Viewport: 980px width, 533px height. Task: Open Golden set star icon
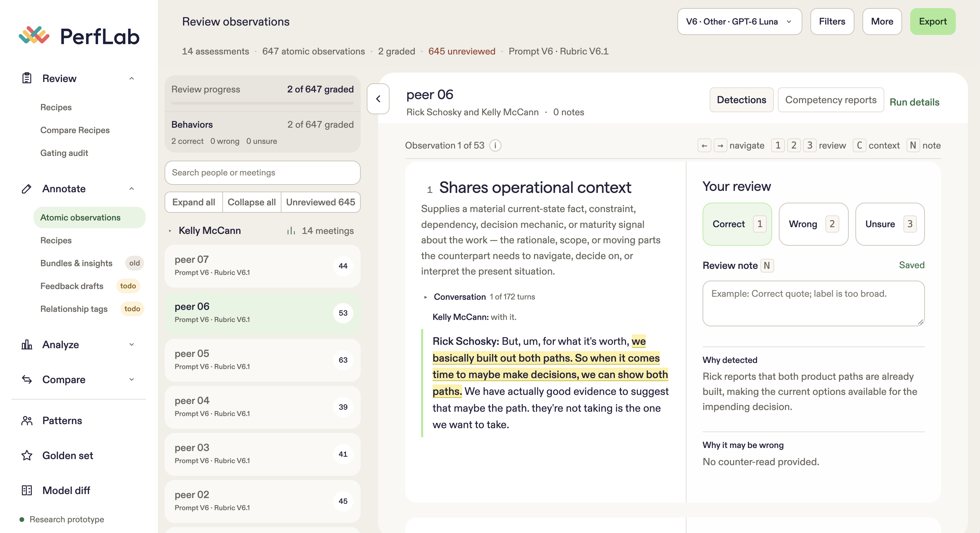pyautogui.click(x=27, y=455)
